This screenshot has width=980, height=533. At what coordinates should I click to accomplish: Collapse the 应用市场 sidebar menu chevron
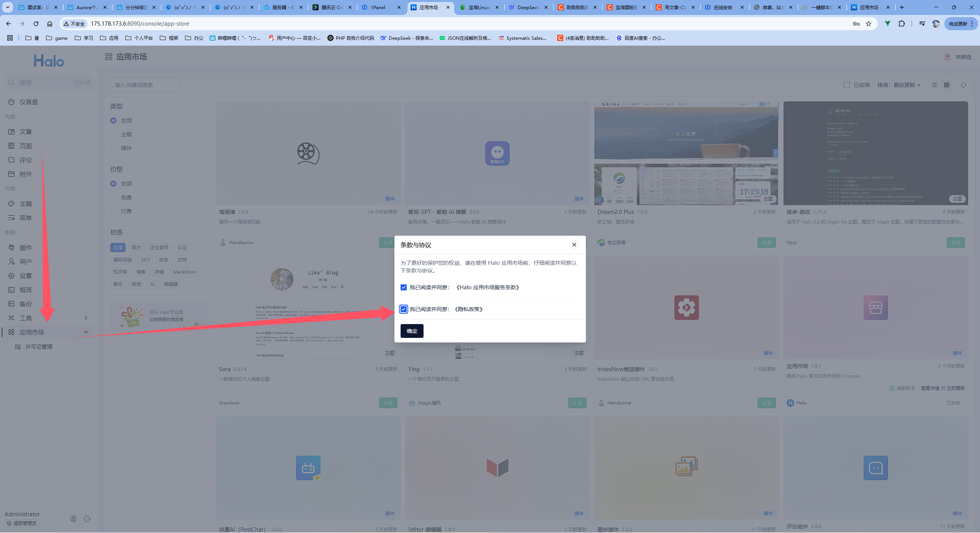point(86,332)
